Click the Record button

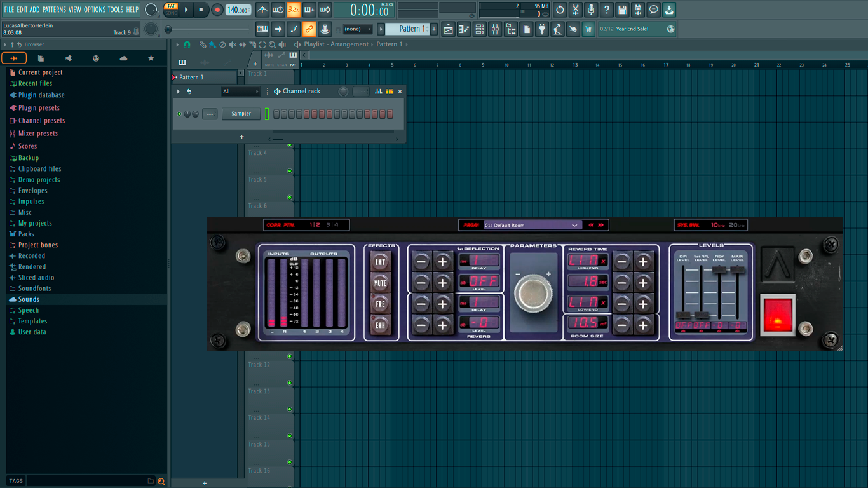point(217,10)
